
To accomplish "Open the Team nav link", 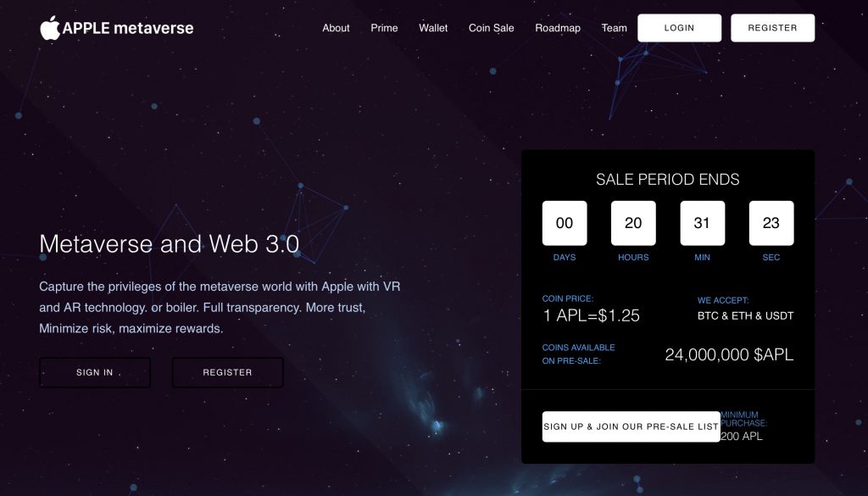I will pyautogui.click(x=614, y=28).
